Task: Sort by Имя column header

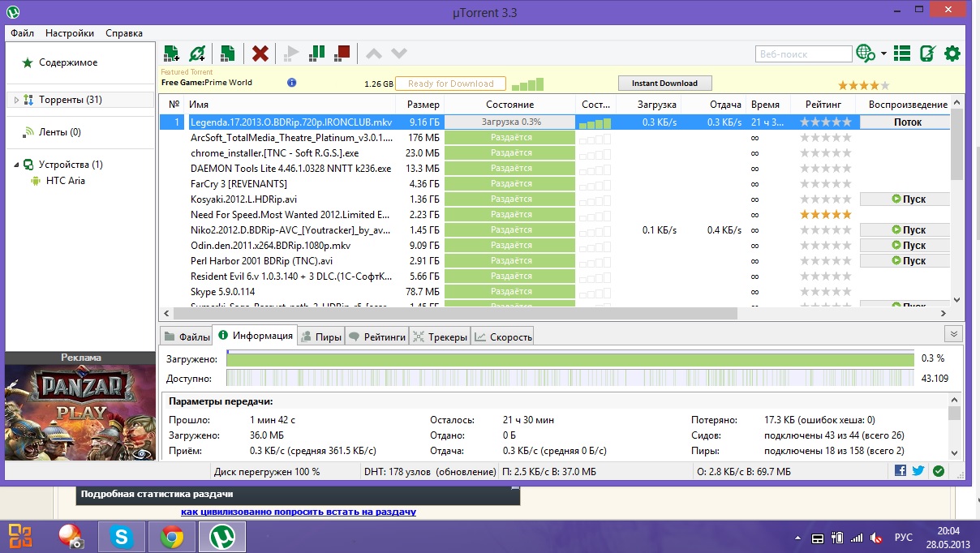Action: tap(290, 105)
